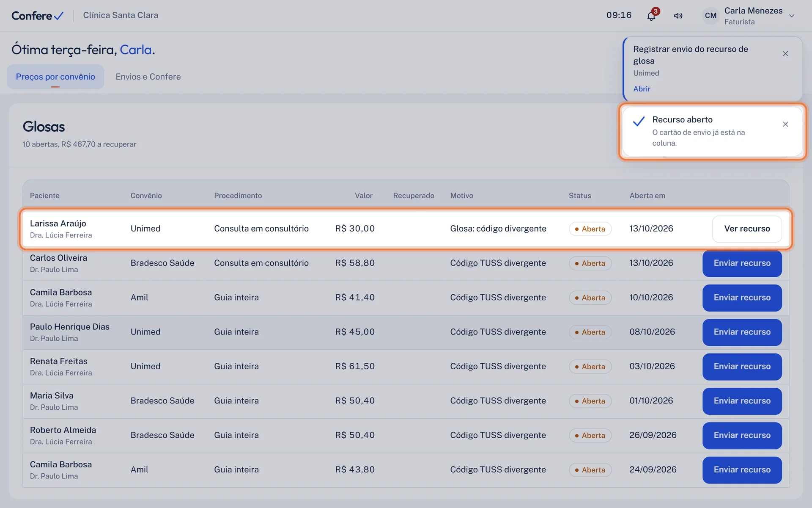812x508 pixels.
Task: Click the Procedimento column header
Action: pyautogui.click(x=238, y=196)
